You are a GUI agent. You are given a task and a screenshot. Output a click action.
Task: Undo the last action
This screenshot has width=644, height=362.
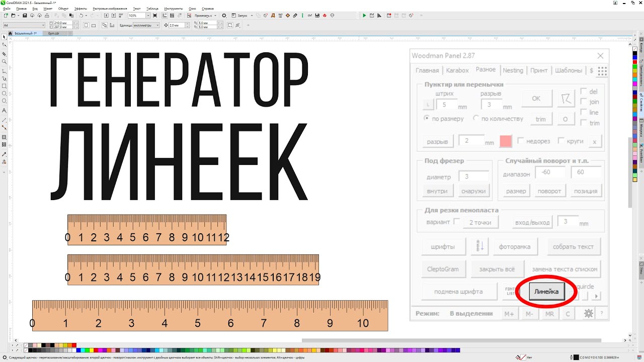coord(80,16)
